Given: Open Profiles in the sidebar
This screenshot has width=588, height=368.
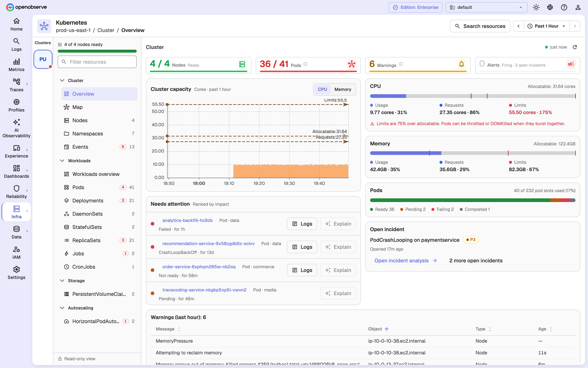Looking at the screenshot, I should pos(16,105).
